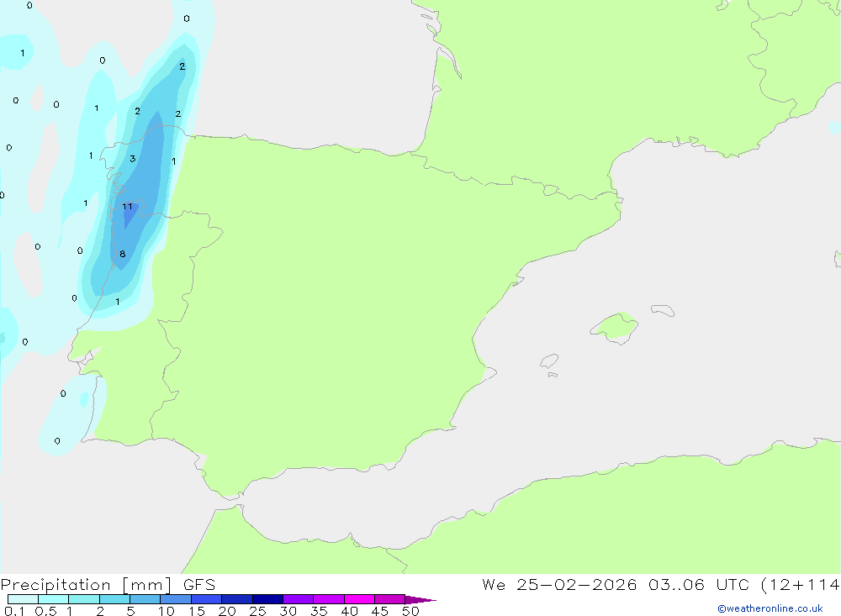Click legend label "15"

(x=197, y=611)
